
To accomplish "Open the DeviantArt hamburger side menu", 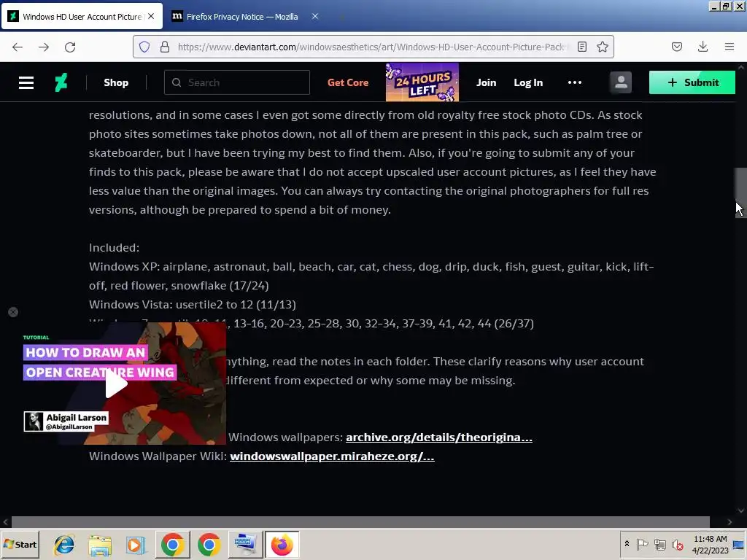I will coord(26,82).
